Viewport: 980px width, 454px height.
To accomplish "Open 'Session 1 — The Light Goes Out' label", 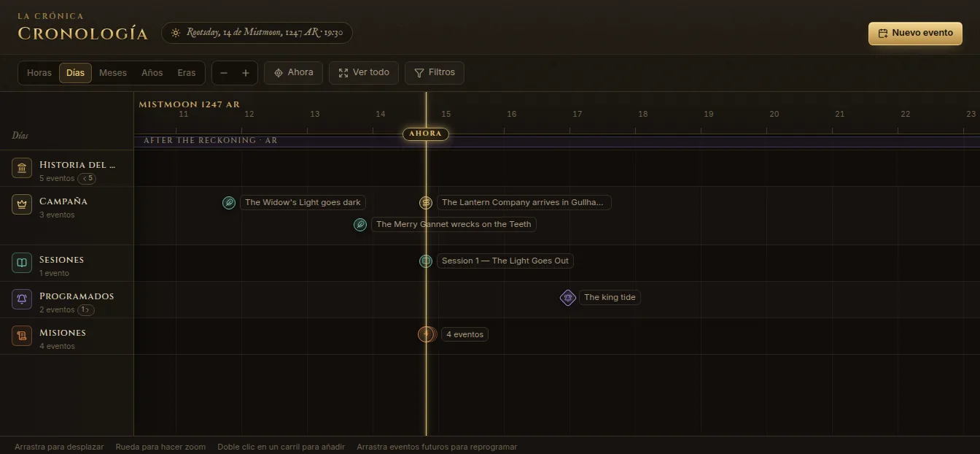I will pyautogui.click(x=505, y=261).
